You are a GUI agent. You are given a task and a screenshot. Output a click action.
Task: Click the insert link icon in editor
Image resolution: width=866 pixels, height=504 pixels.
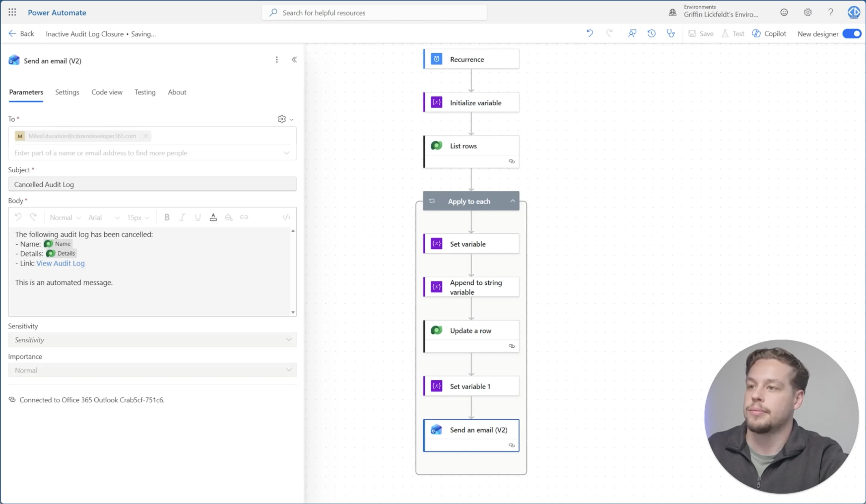click(244, 217)
